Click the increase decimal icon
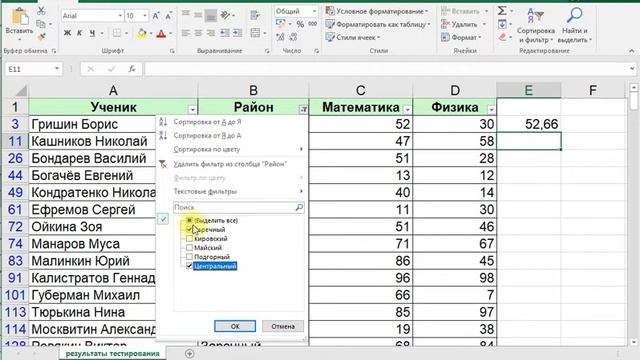640x360 pixels. 280,38
